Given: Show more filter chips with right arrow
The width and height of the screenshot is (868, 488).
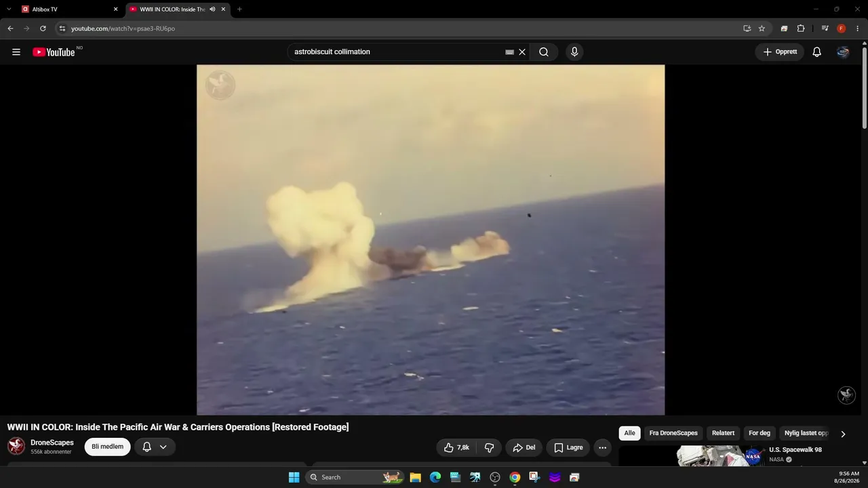Looking at the screenshot, I should (843, 434).
